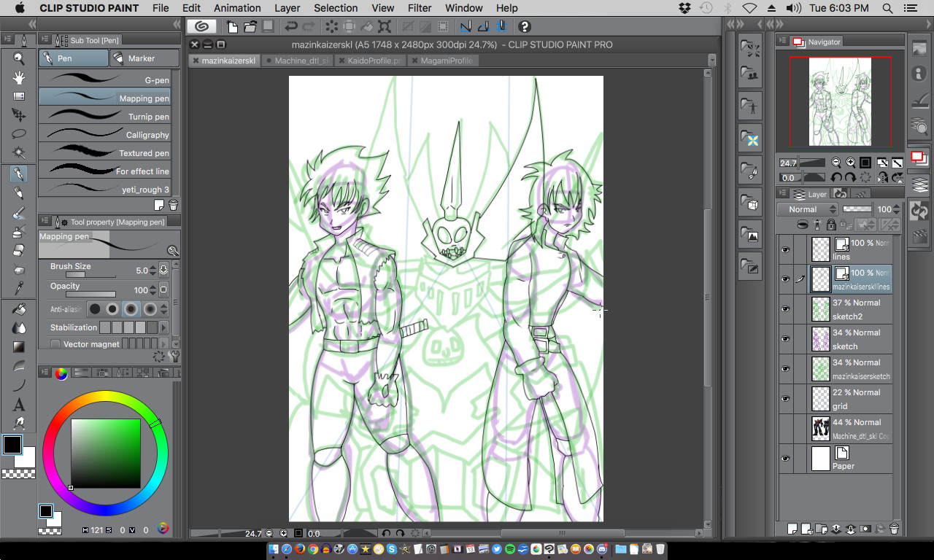Switch to Machine_dtl_sk document tab
The width and height of the screenshot is (934, 560).
click(298, 61)
